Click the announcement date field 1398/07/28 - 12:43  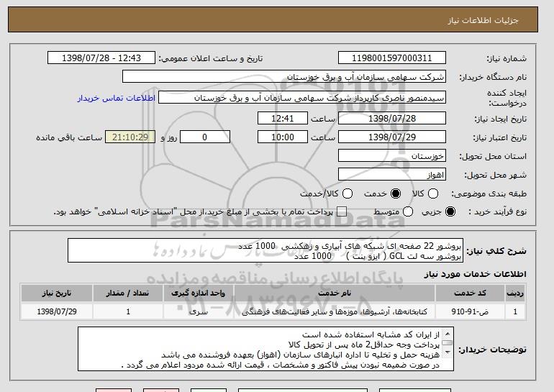pos(101,58)
